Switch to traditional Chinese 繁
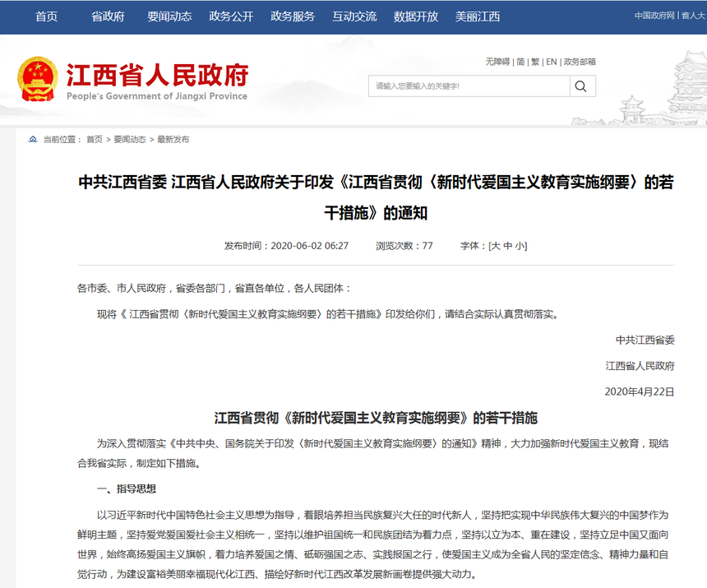The image size is (707, 588). [535, 62]
